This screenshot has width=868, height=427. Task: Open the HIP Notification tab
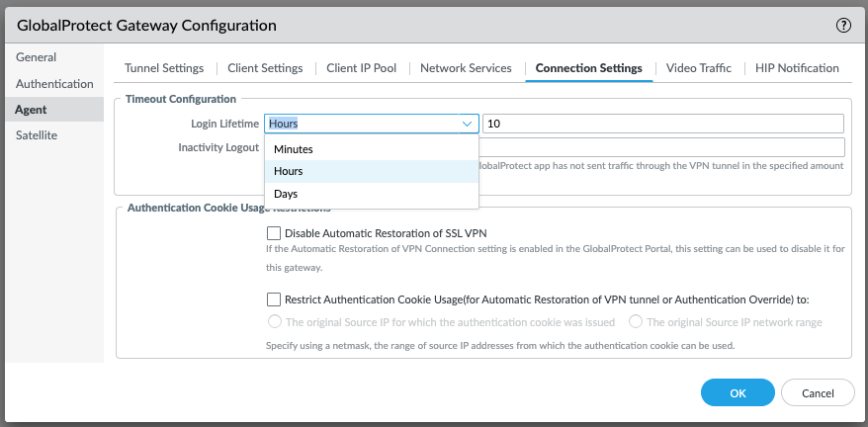click(x=796, y=68)
